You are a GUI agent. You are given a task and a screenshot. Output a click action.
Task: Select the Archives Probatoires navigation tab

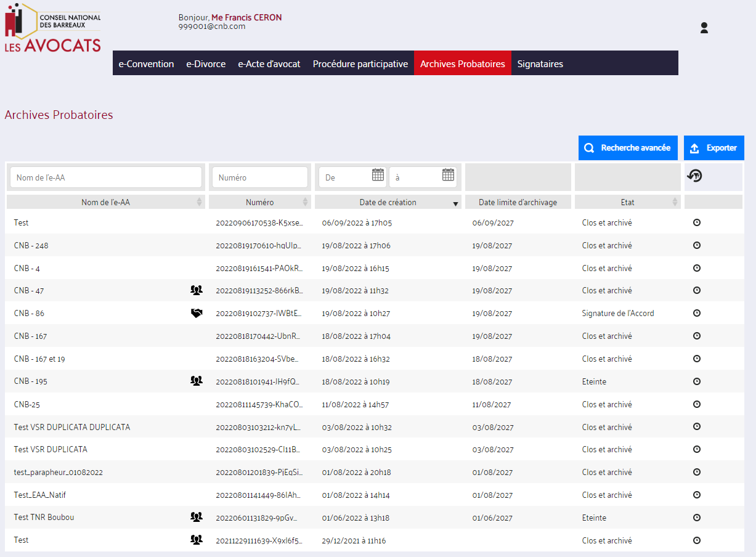pos(463,63)
